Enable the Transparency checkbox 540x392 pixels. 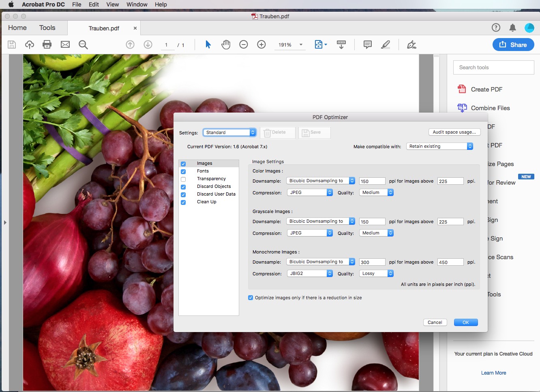(183, 179)
